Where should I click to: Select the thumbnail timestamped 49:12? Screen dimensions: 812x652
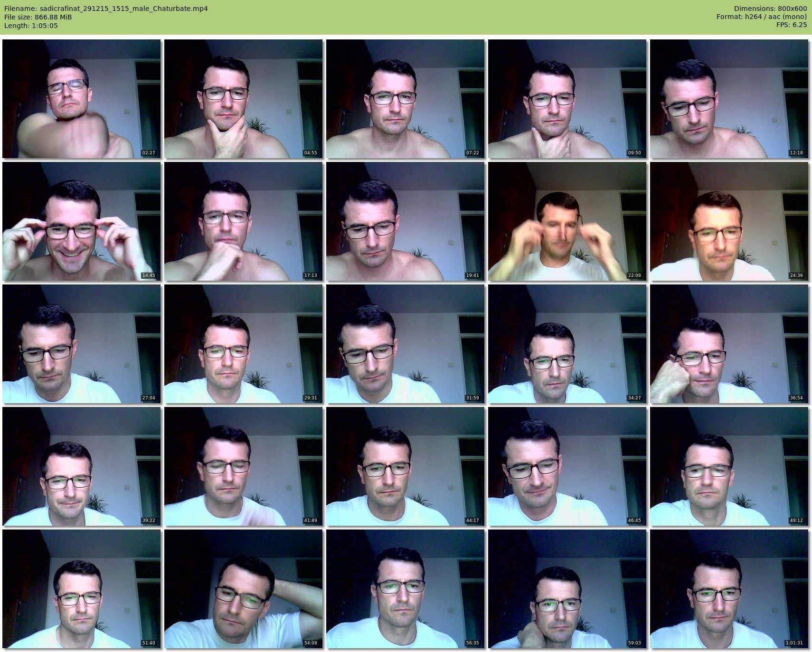(x=729, y=466)
